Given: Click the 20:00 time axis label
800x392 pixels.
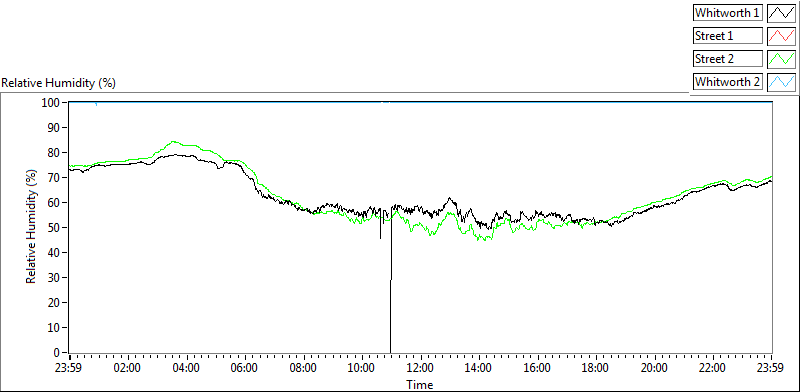Looking at the screenshot, I should pyautogui.click(x=655, y=368).
